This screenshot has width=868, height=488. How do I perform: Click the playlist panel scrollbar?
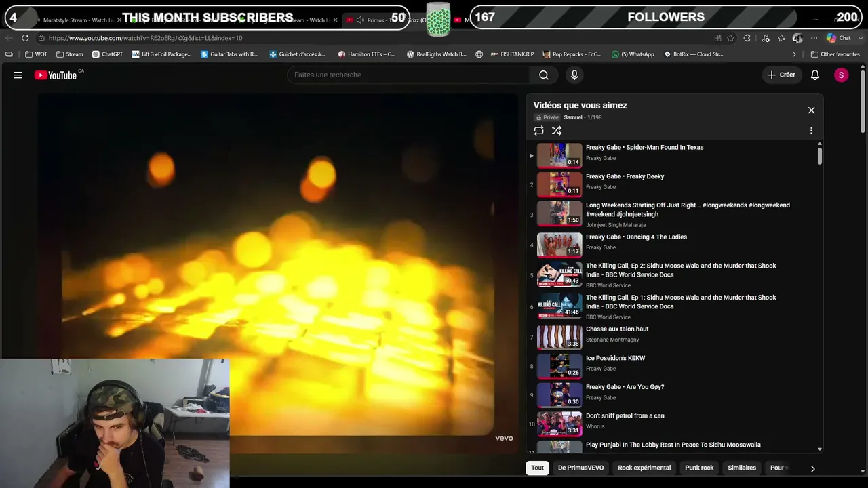pos(820,156)
